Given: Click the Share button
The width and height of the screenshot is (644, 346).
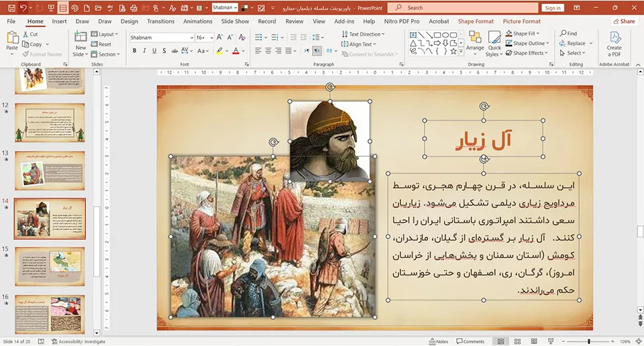Looking at the screenshot, I should coord(624,21).
